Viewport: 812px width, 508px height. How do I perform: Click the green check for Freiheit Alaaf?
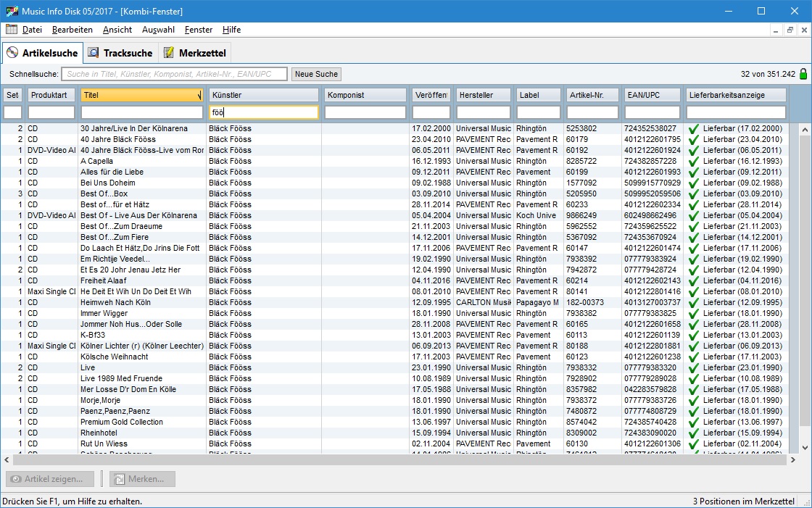(x=694, y=281)
